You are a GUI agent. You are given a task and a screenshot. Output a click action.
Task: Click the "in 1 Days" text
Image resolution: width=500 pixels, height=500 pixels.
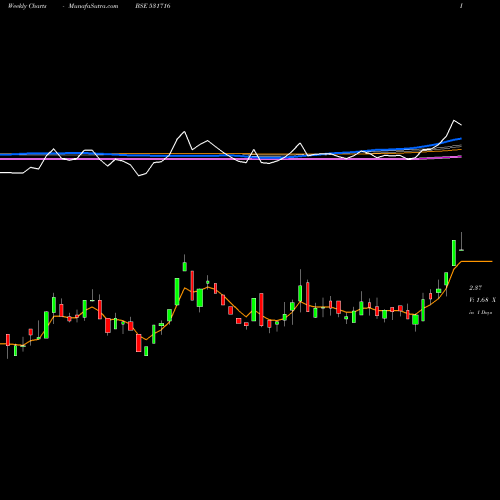[480, 313]
